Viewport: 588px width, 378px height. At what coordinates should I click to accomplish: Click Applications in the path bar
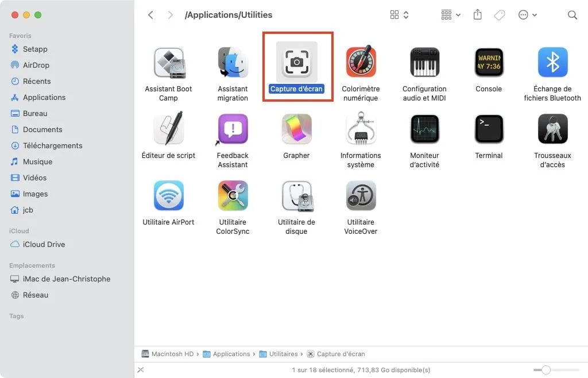(226, 354)
